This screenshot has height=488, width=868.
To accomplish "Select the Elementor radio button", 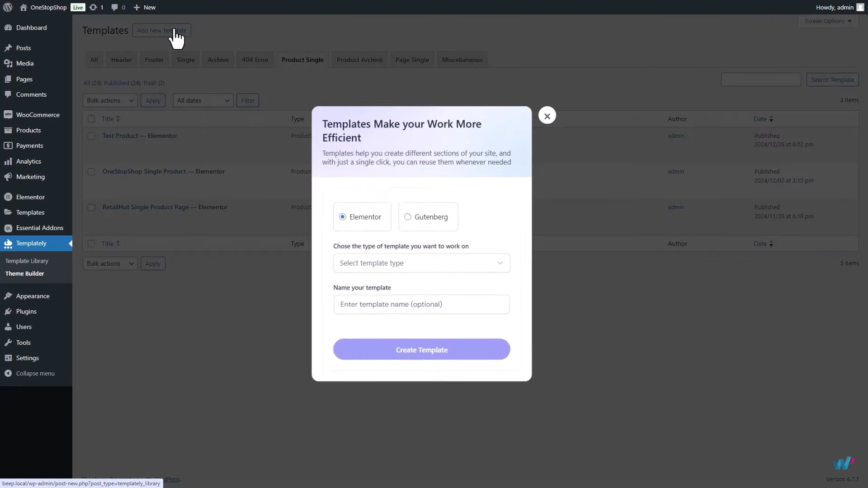I will point(343,217).
